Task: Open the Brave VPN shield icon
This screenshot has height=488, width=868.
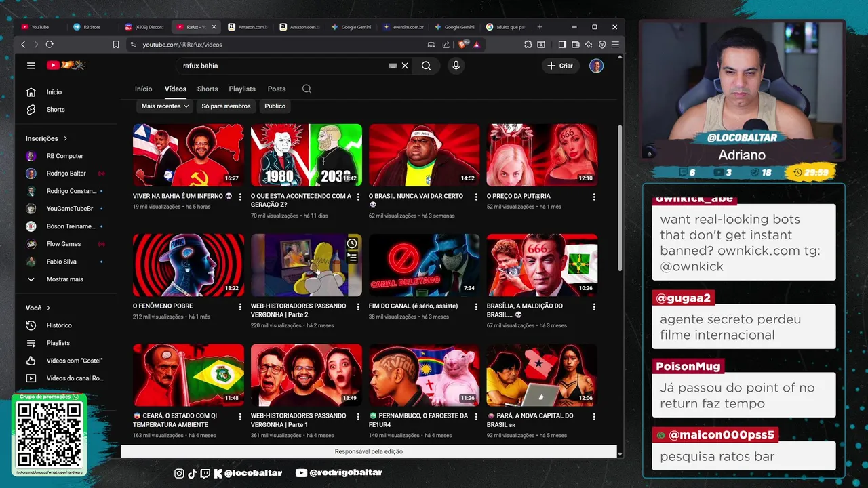Action: pyautogui.click(x=602, y=45)
